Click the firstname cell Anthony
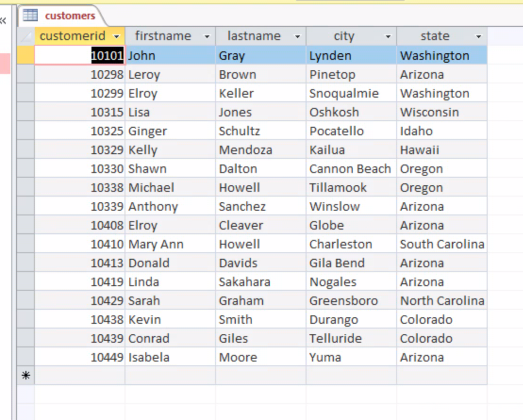This screenshot has height=420, width=523. pyautogui.click(x=170, y=206)
